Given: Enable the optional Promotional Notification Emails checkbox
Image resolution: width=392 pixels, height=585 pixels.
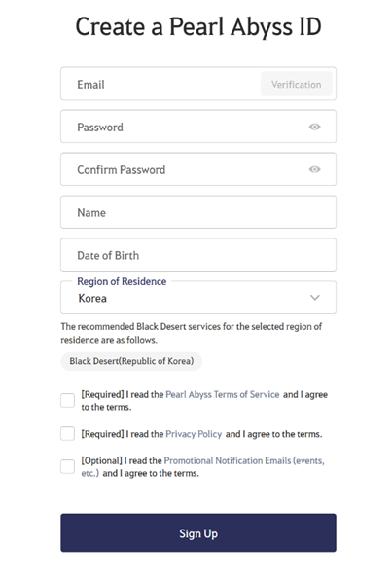Looking at the screenshot, I should coord(67,466).
